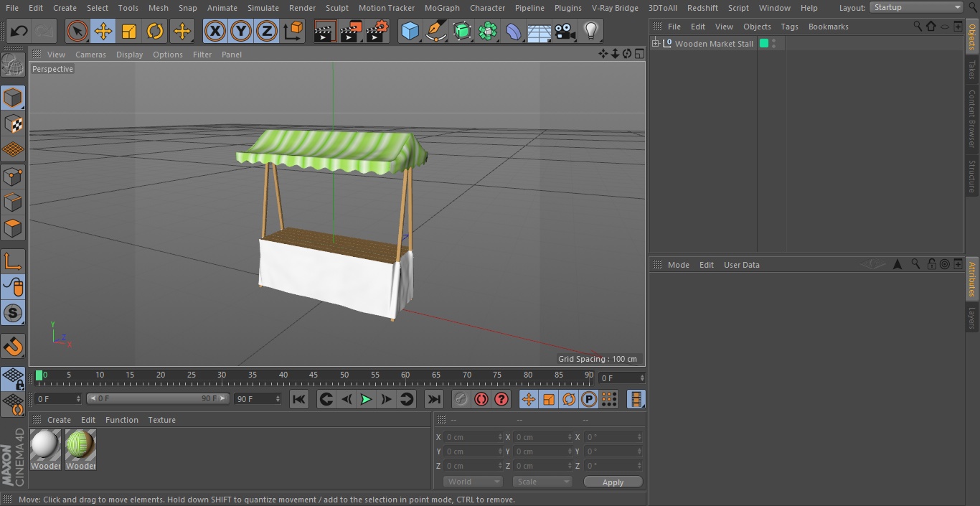This screenshot has height=506, width=980.
Task: Open render settings clapperboard with gear
Action: 377,31
